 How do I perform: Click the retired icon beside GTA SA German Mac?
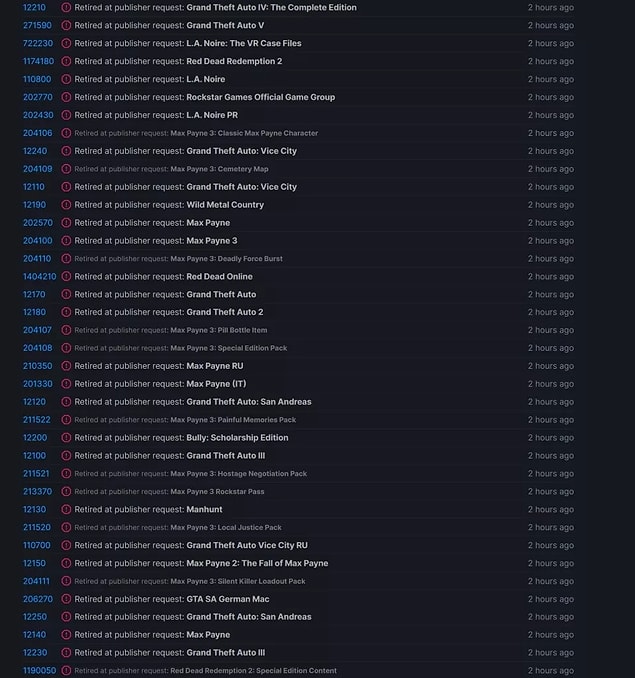(66, 599)
